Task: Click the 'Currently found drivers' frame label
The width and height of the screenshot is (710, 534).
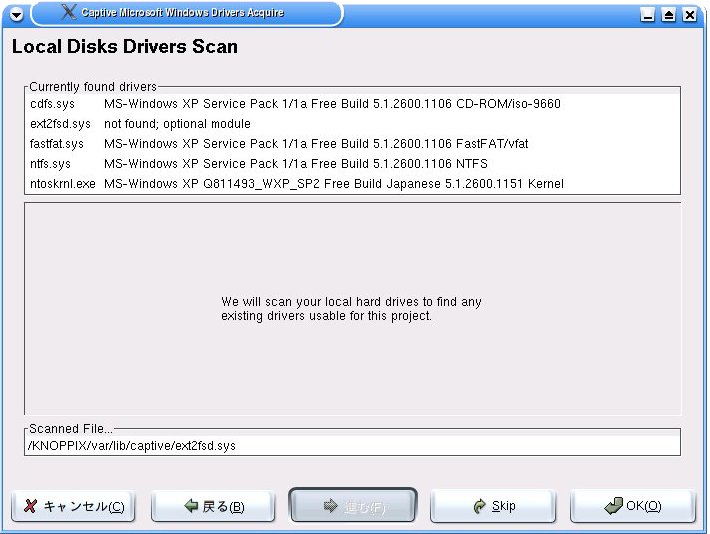Action: (93, 87)
